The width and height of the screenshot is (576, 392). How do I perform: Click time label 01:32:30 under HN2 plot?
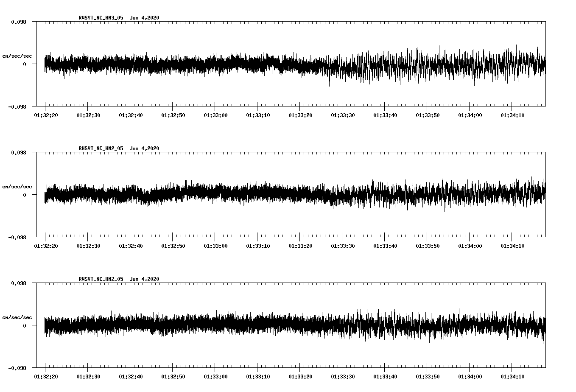(x=88, y=246)
